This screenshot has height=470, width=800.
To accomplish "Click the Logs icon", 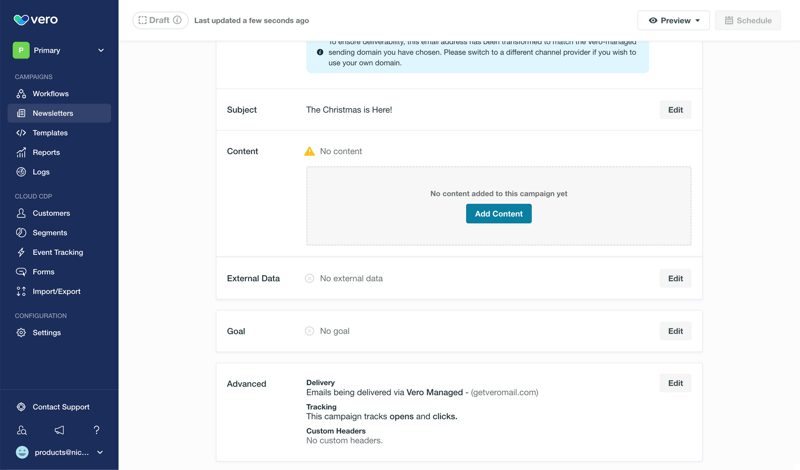I will coord(21,172).
